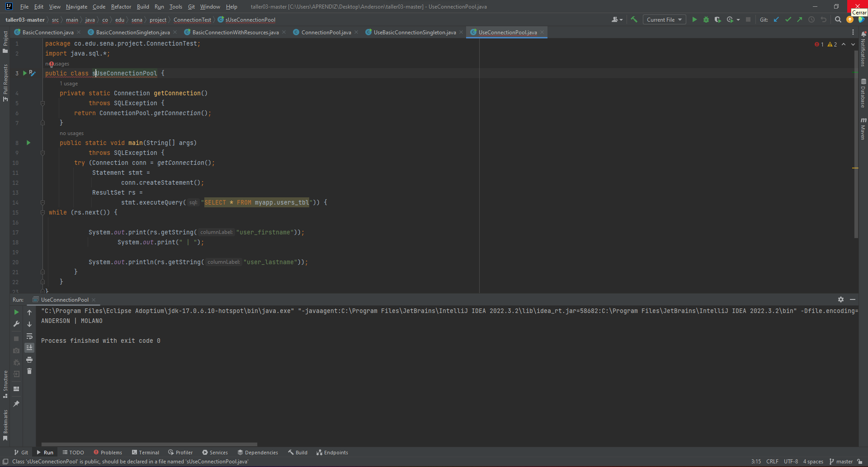868x467 pixels.
Task: Print console output with the printer icon
Action: point(29,360)
